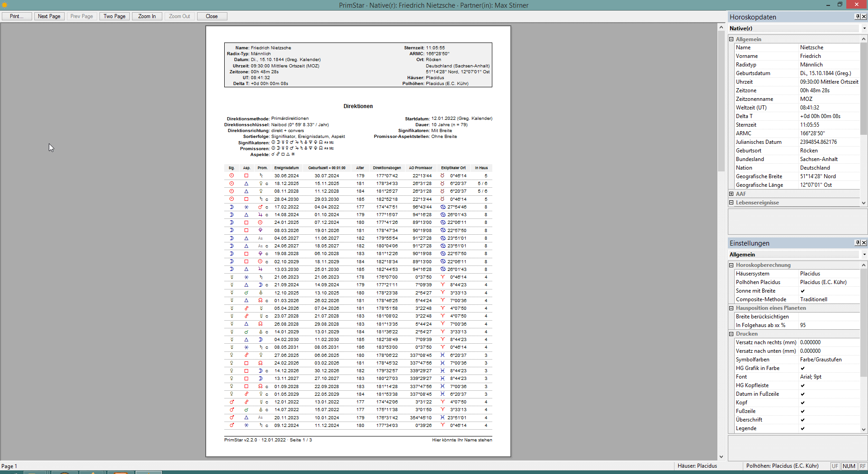
Task: Close the Einstellungen panel with its X icon
Action: tap(864, 243)
